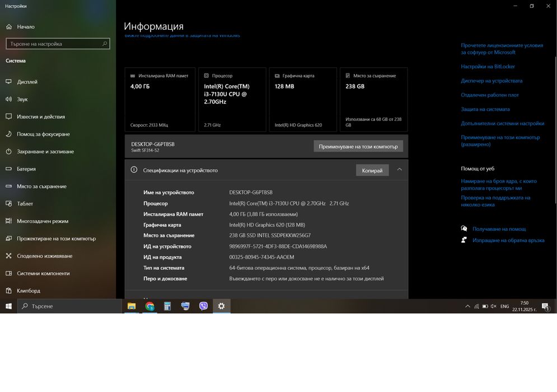557x392 pixels.
Task: Click the Място за съхранение sidebar icon
Action: 9,186
